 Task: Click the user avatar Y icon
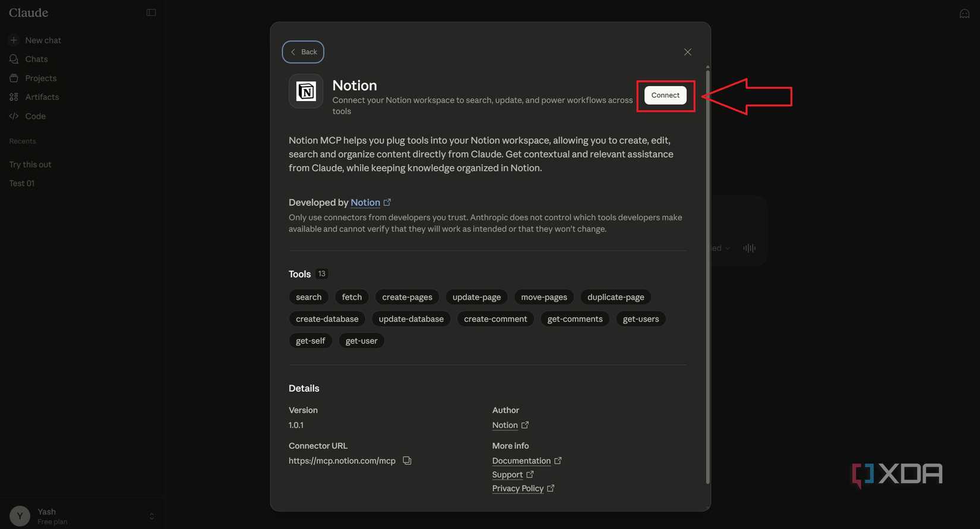tap(20, 516)
